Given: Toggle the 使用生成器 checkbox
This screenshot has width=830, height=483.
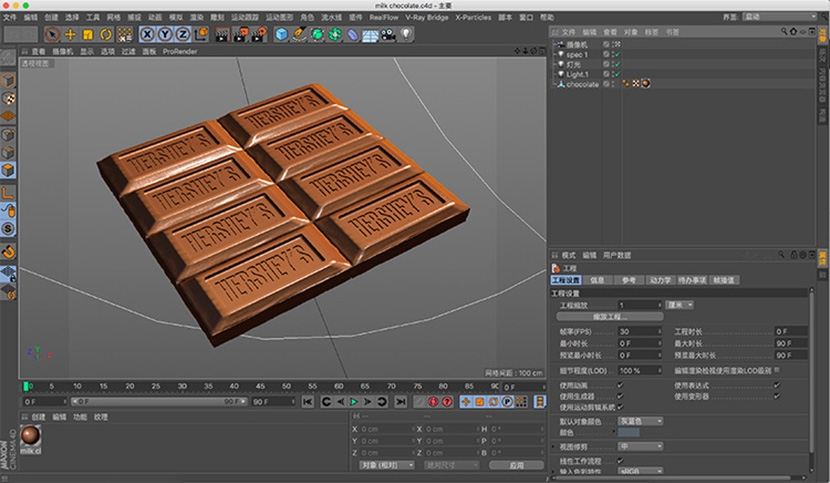Looking at the screenshot, I should 620,396.
